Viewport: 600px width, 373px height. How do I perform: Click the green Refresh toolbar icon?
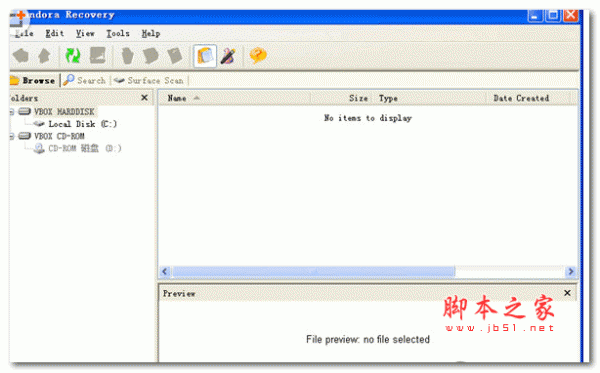pyautogui.click(x=73, y=56)
